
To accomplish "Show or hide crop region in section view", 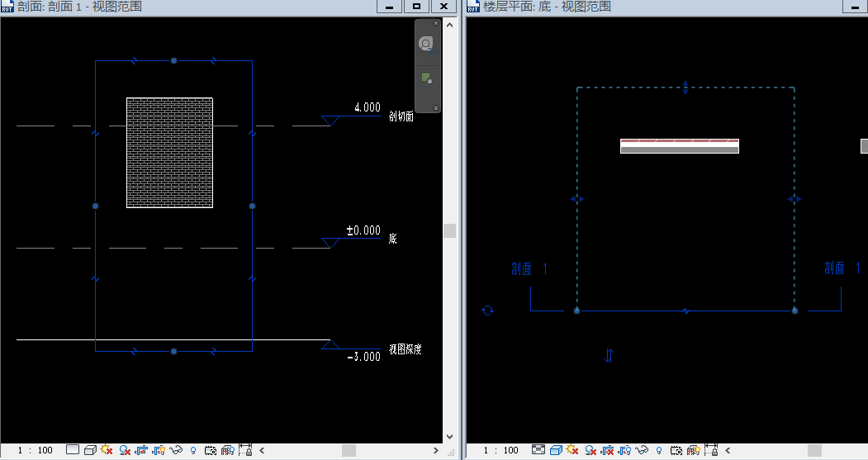I will click(x=159, y=450).
